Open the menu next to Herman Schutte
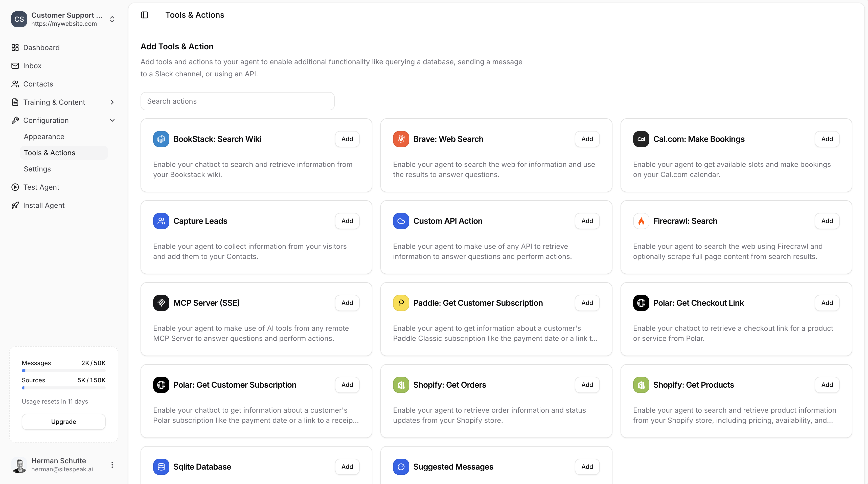This screenshot has width=868, height=484. (x=112, y=465)
